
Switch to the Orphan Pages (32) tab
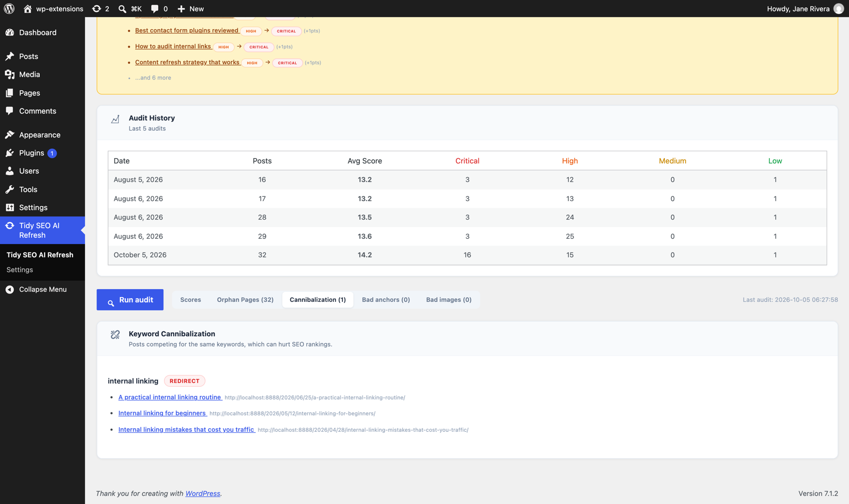(x=245, y=300)
